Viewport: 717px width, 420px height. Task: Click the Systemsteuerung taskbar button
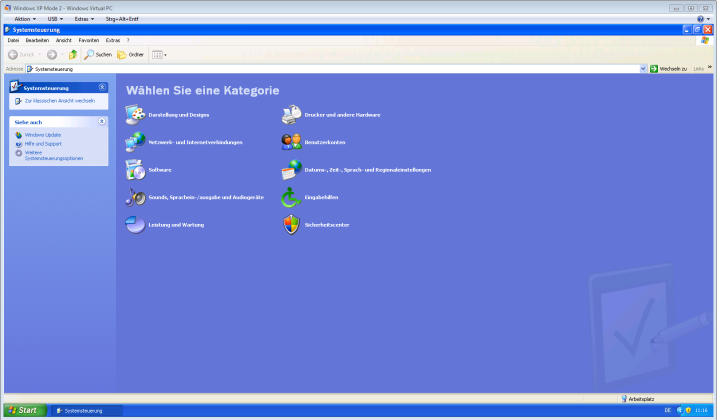[x=86, y=411]
